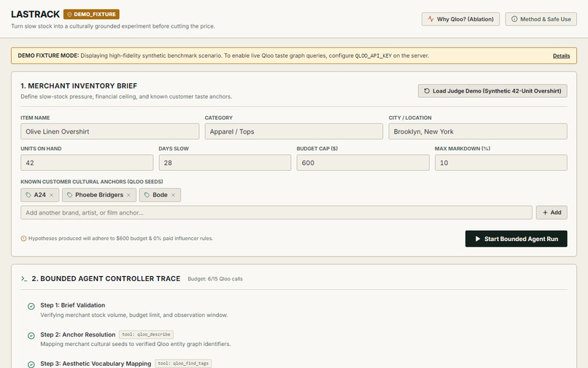Click the tag icon on Bode chip
This screenshot has height=368, width=588.
pyautogui.click(x=147, y=195)
